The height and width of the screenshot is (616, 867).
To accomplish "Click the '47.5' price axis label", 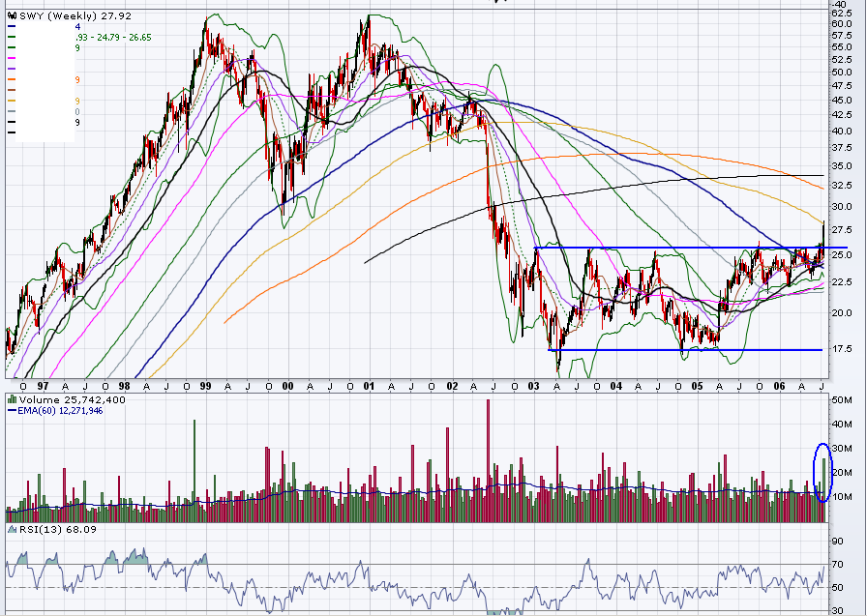I will (x=841, y=86).
